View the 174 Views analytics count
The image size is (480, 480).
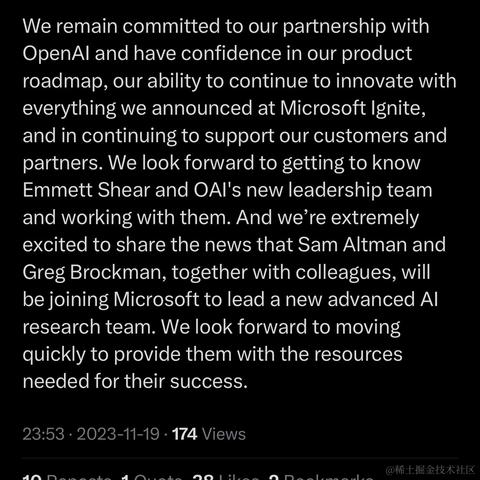coord(209,434)
